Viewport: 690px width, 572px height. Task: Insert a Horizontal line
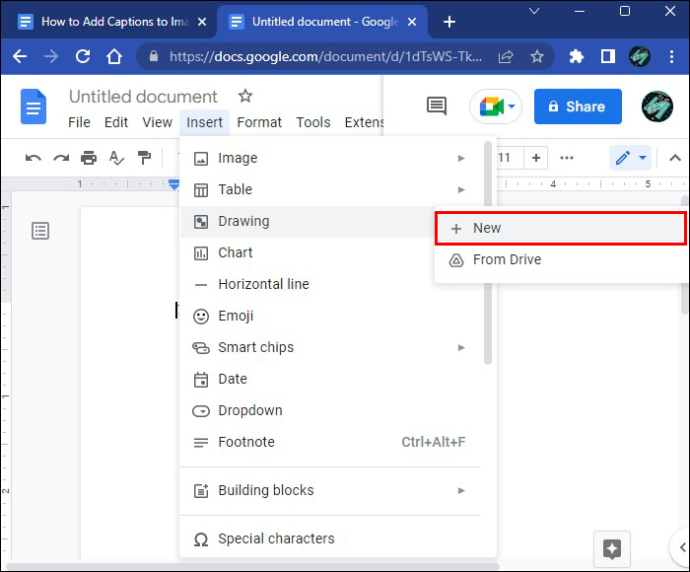coord(307,284)
